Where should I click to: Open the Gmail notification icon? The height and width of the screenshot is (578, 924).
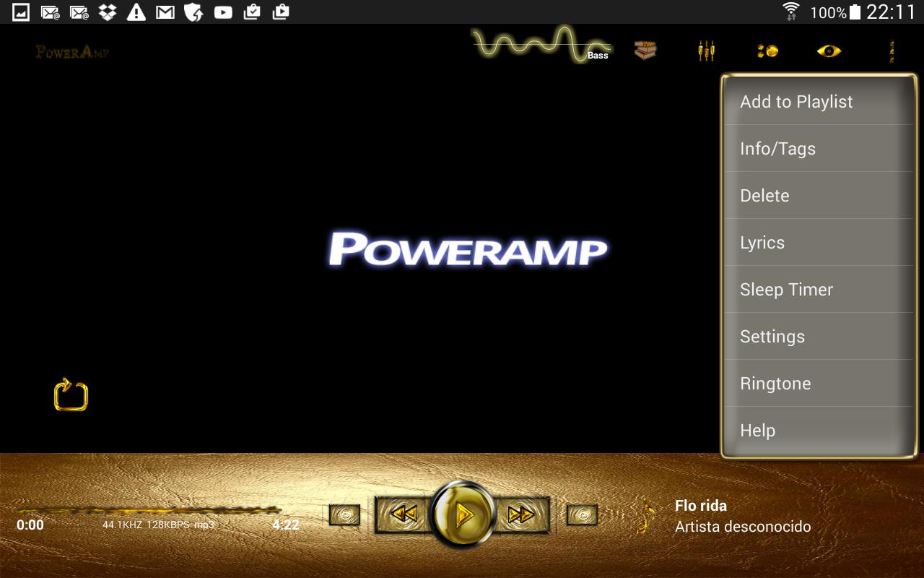pyautogui.click(x=165, y=12)
